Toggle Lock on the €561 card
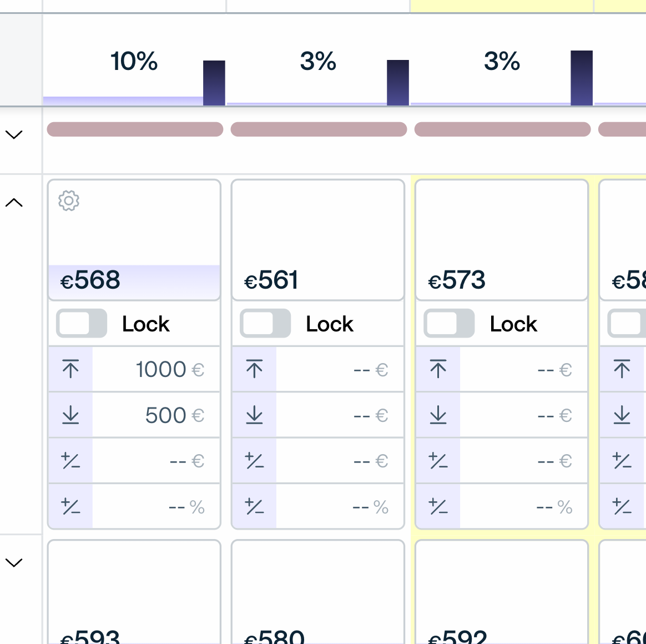The height and width of the screenshot is (644, 646). point(265,323)
